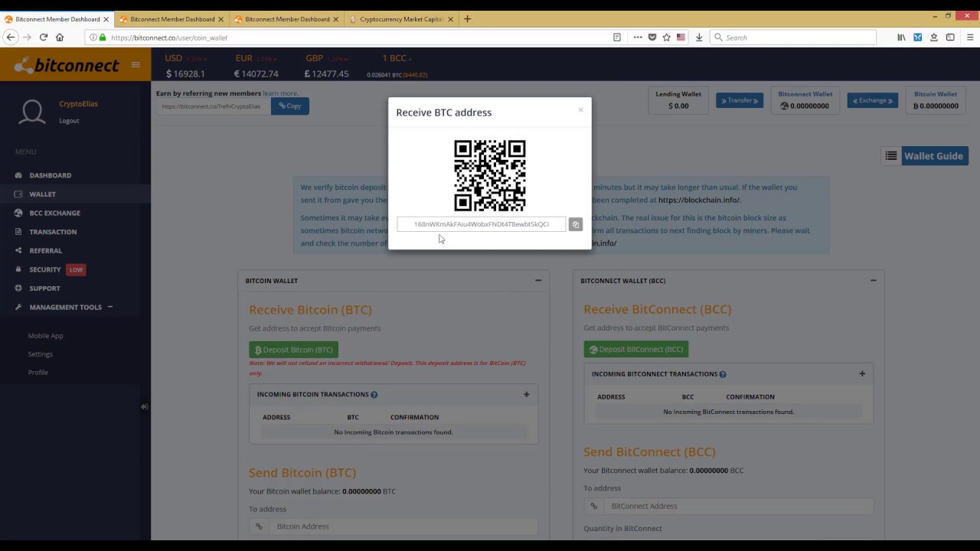This screenshot has width=980, height=551.
Task: Click the Logout link
Action: (x=69, y=121)
